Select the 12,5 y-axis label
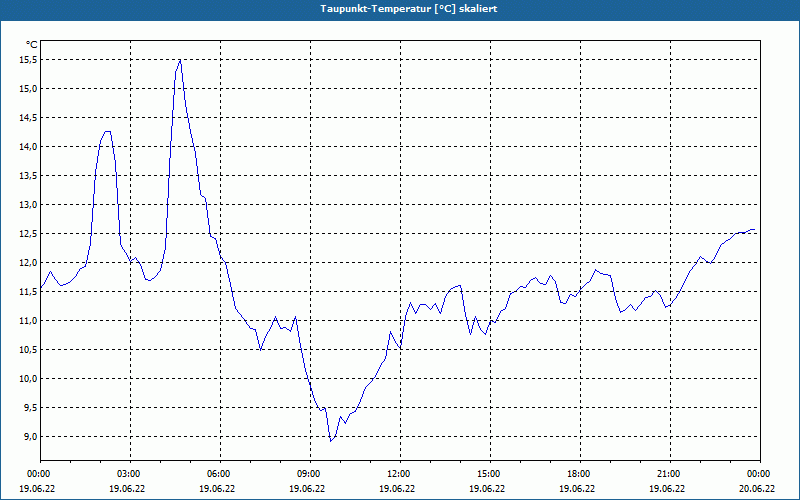 tap(29, 234)
